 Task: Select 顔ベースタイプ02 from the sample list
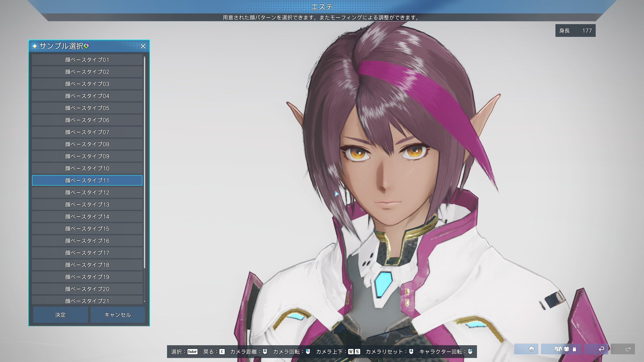click(x=87, y=72)
